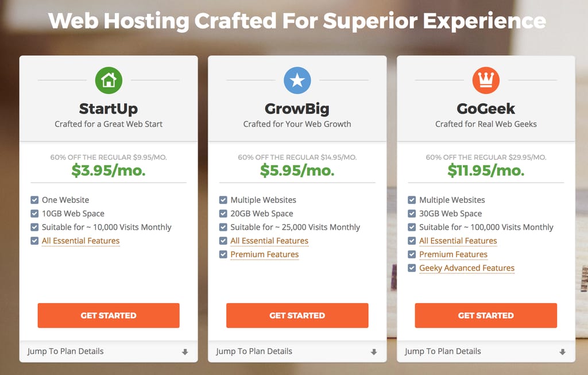The height and width of the screenshot is (375, 588).
Task: Click Get Started for GoGeek plan
Action: click(x=486, y=315)
